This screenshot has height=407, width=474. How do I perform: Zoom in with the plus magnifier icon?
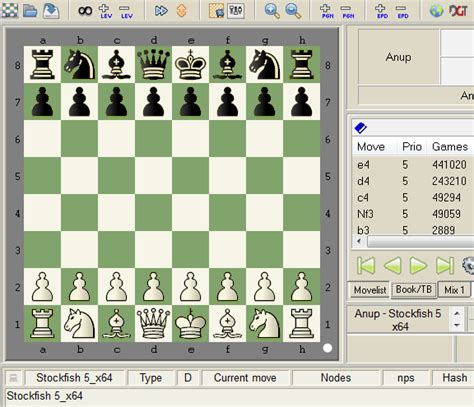(272, 11)
